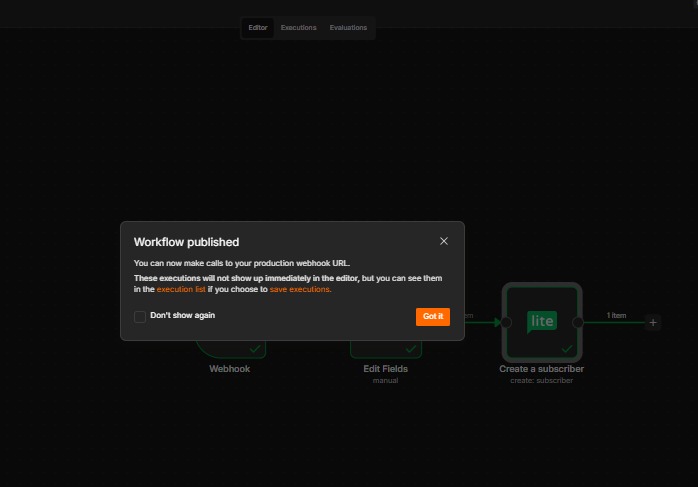This screenshot has height=487, width=698.
Task: Click the manual subtitle under Edit Fields
Action: tap(386, 381)
